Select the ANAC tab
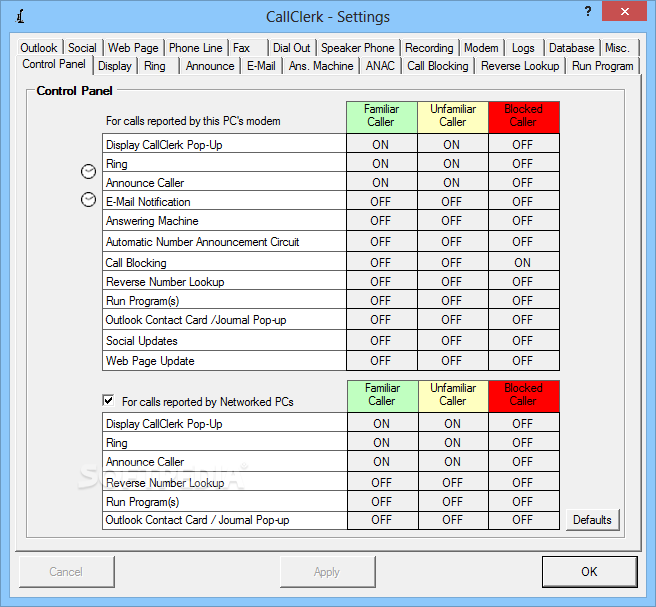Viewport: 656px width, 607px height. click(380, 66)
